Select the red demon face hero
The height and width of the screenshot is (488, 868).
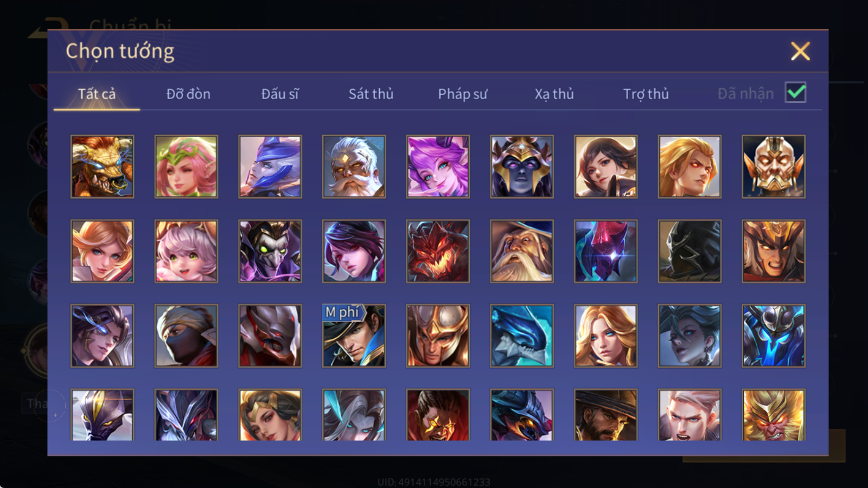(x=438, y=251)
